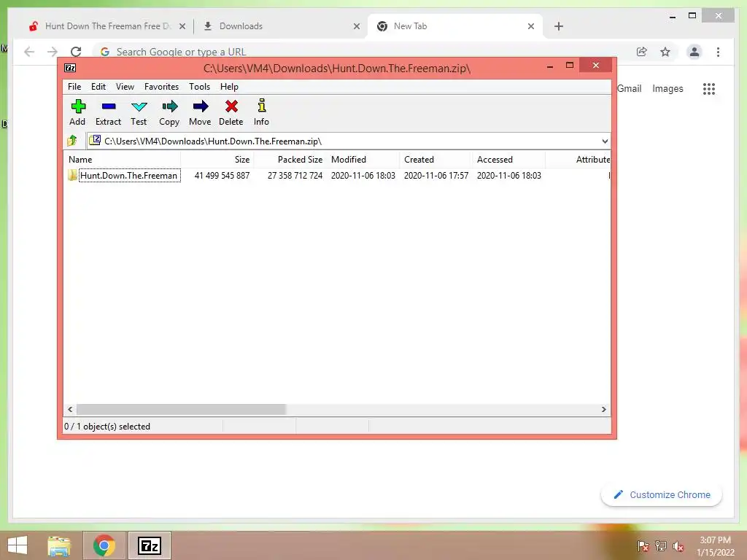The width and height of the screenshot is (747, 560).
Task: Close the Downloads tab
Action: (x=356, y=26)
